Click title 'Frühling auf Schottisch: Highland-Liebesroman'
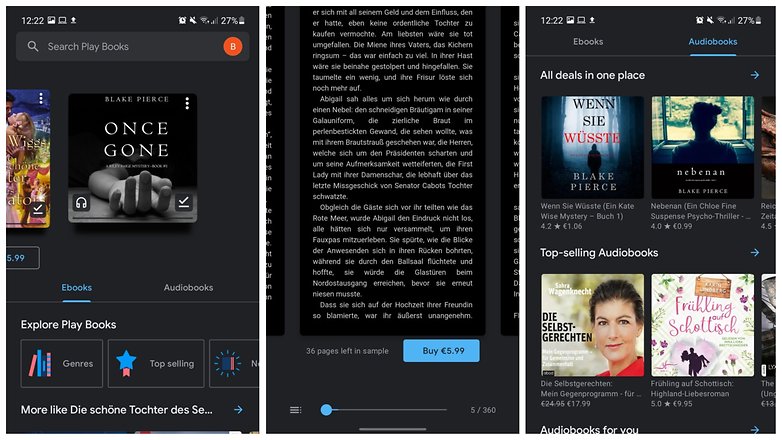782x440 pixels. [692, 389]
